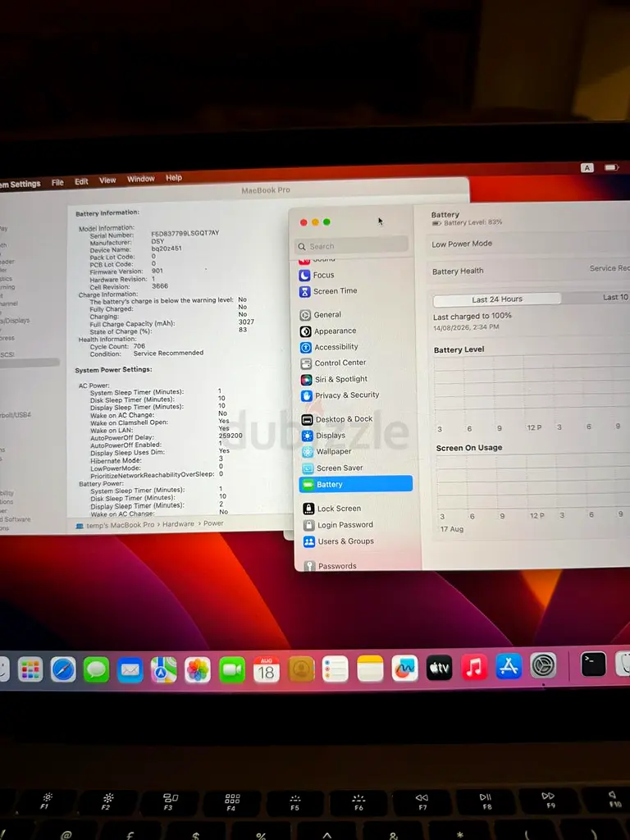
Task: Open Launchpad in the Dock
Action: (x=30, y=669)
